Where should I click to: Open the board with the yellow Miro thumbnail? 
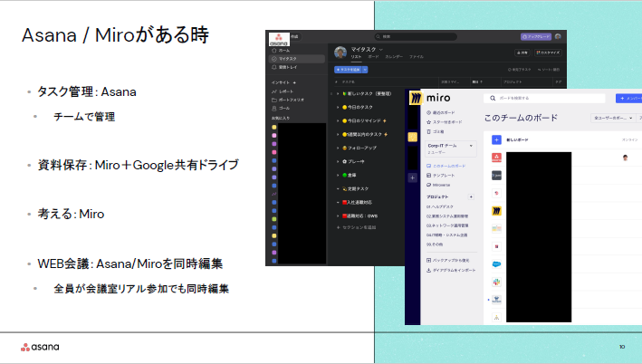coord(496,211)
